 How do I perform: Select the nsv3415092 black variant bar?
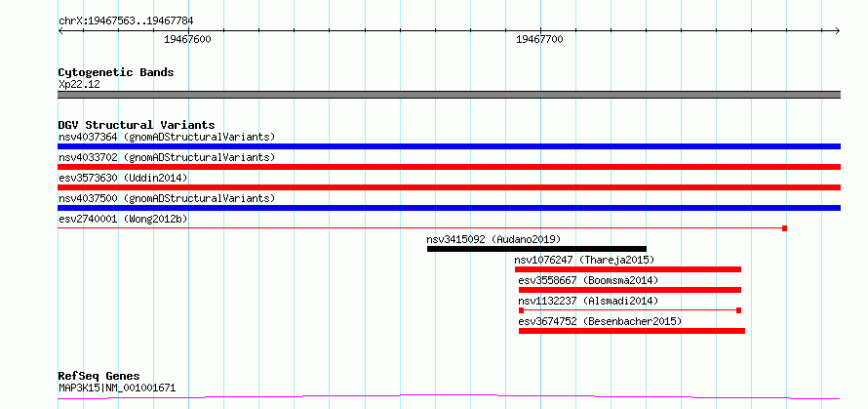pos(536,249)
